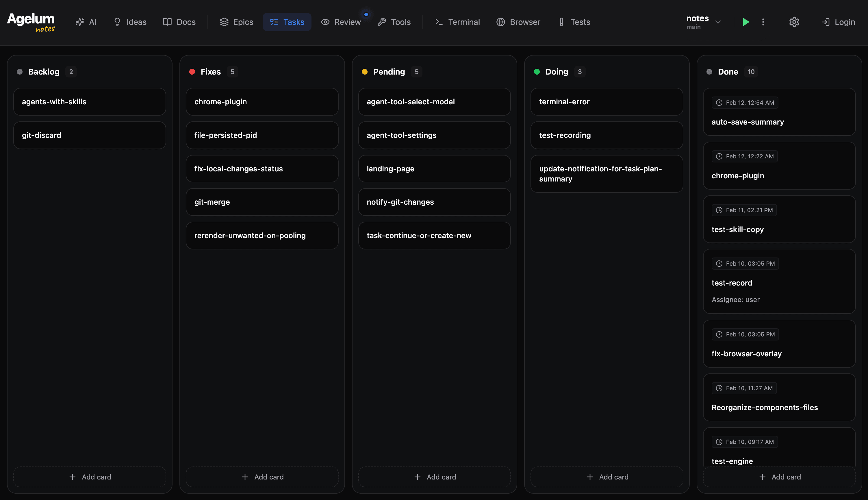Image resolution: width=868 pixels, height=500 pixels.
Task: Open Review with the notification badge
Action: (341, 22)
